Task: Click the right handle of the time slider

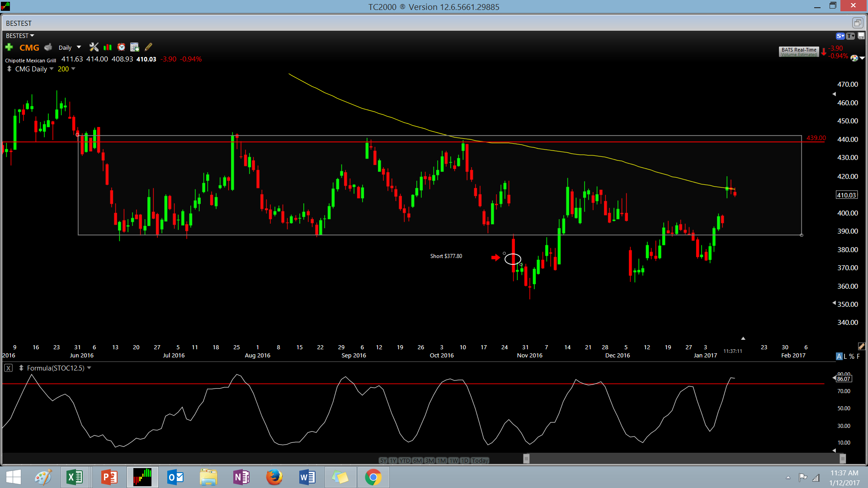Action: tap(843, 459)
